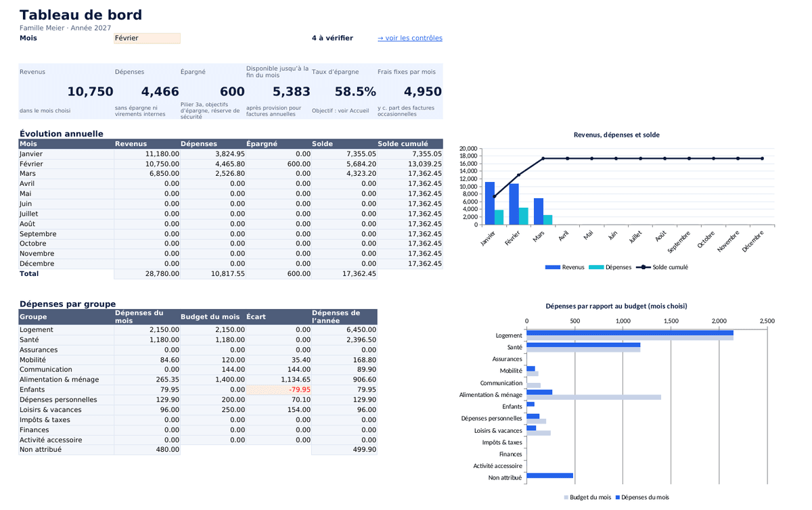Click the 'Revenus, dépenses et solde' chart title
The height and width of the screenshot is (510, 812).
coord(616,135)
